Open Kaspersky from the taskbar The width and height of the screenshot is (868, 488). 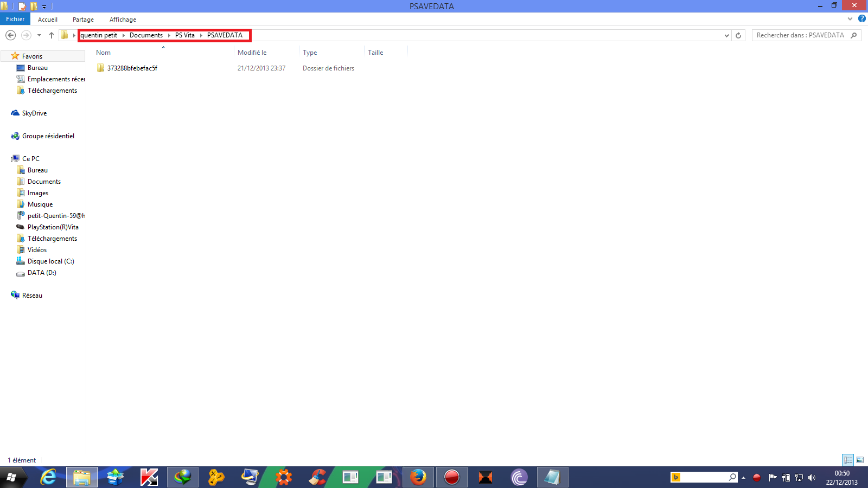coord(149,477)
